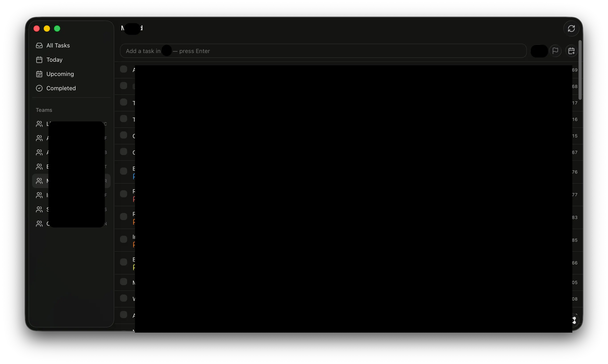608x364 pixels.
Task: Check the box for task 67
Action: pyautogui.click(x=124, y=151)
